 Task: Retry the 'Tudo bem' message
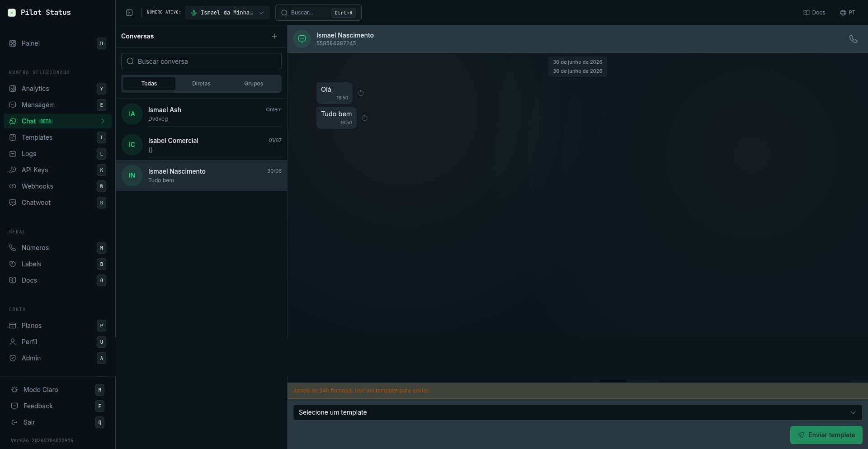(x=365, y=118)
